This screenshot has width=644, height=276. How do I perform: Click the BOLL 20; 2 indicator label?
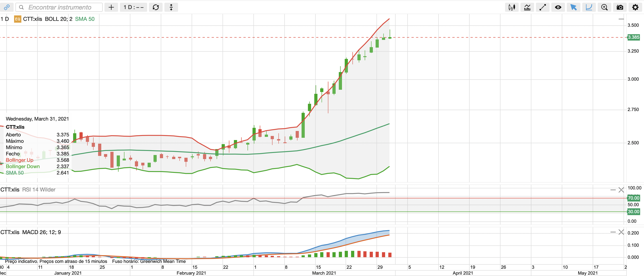[x=59, y=19]
